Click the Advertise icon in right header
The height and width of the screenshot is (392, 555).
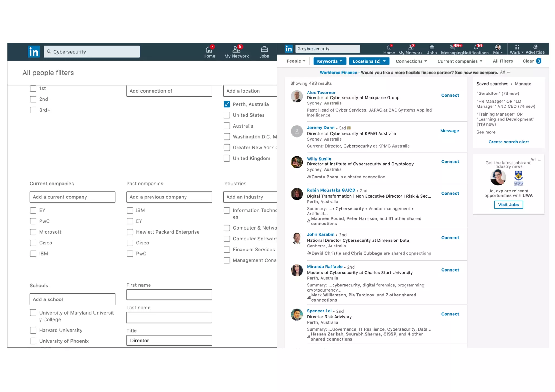535,47
